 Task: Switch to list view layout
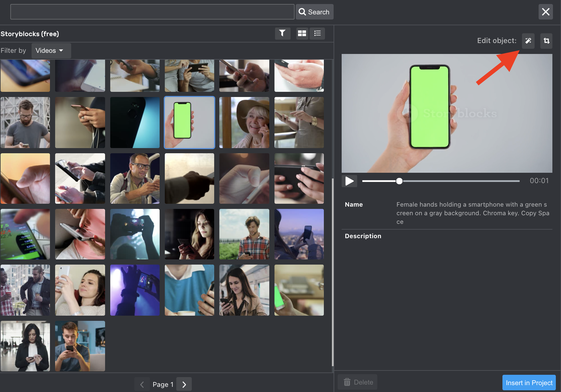click(x=318, y=33)
